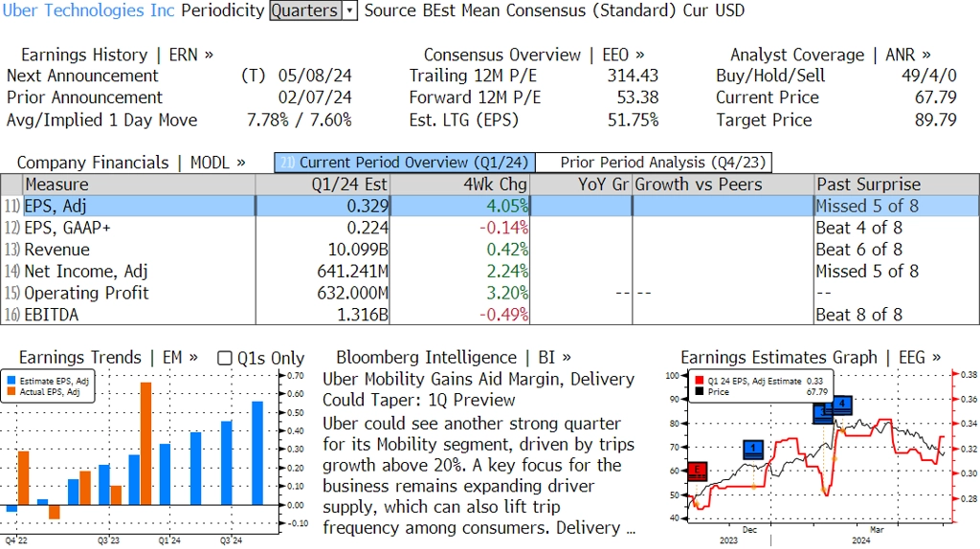
Task: Open Bloomberg Intelligence BI section
Action: click(x=454, y=358)
